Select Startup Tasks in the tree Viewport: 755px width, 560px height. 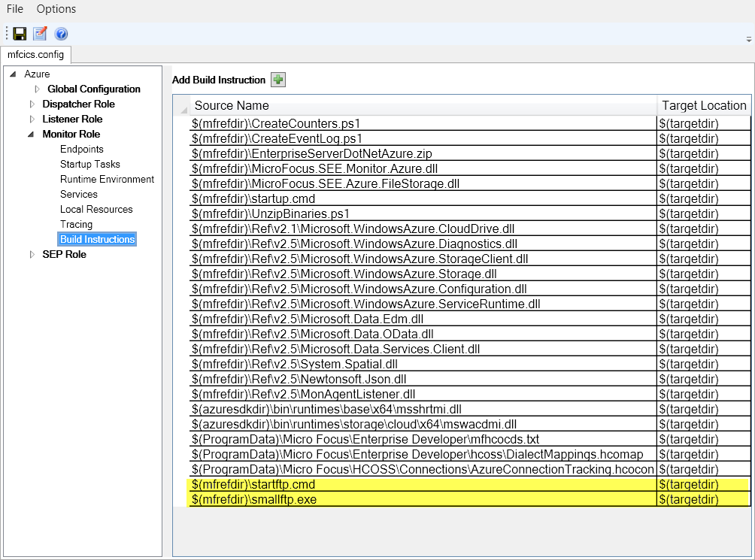(x=90, y=164)
